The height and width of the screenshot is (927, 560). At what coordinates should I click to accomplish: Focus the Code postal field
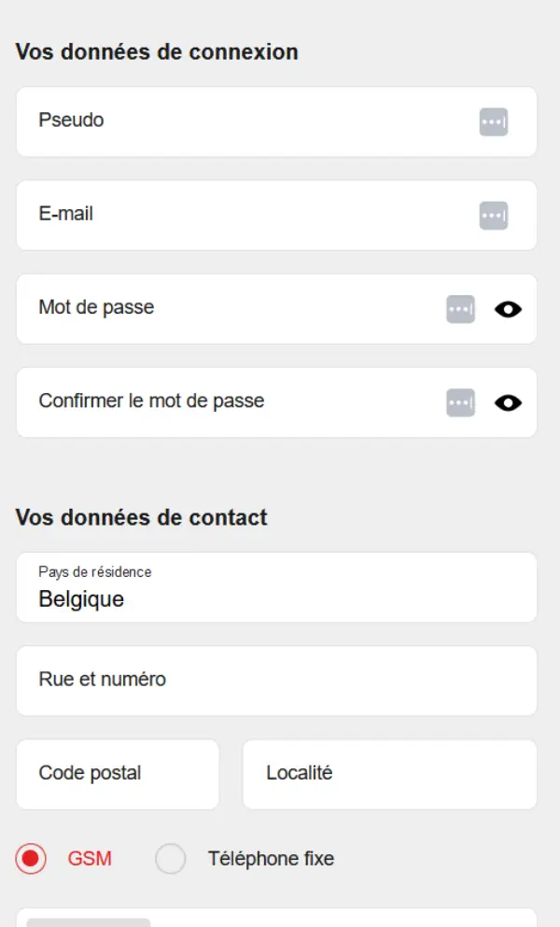coord(117,773)
